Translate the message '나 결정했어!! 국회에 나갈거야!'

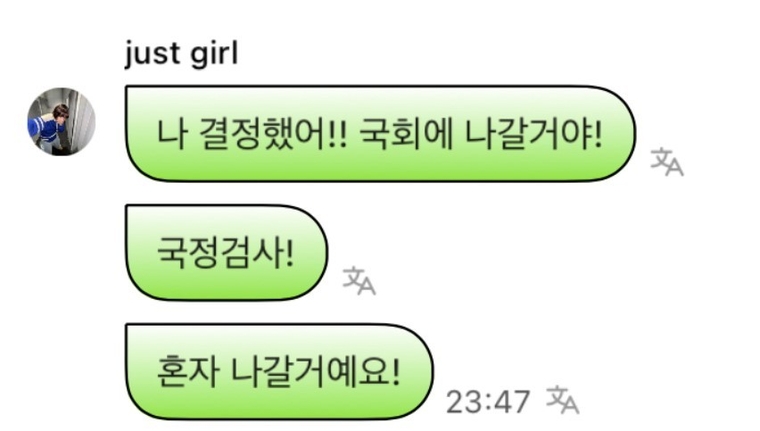667,162
